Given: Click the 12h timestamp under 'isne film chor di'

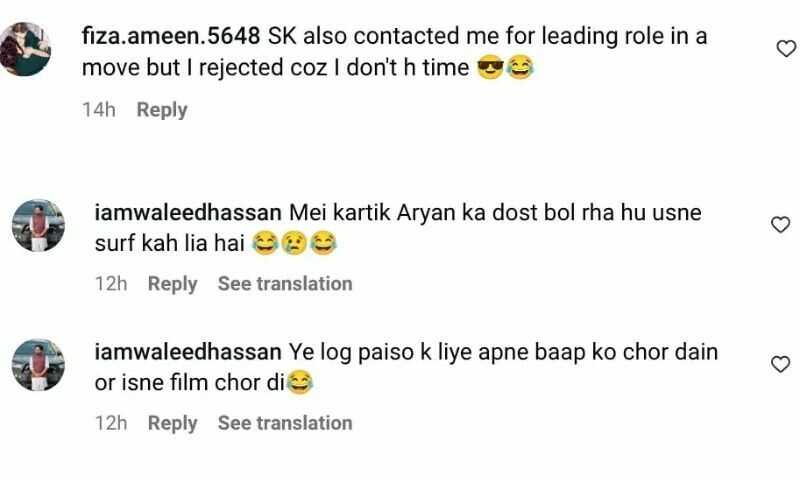Looking at the screenshot, I should pyautogui.click(x=111, y=423).
